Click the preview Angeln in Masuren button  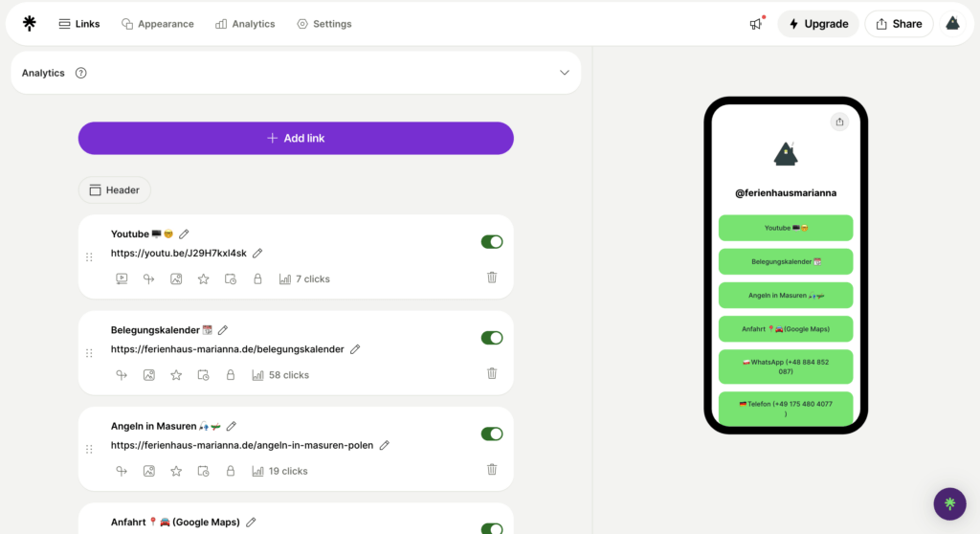tap(786, 295)
